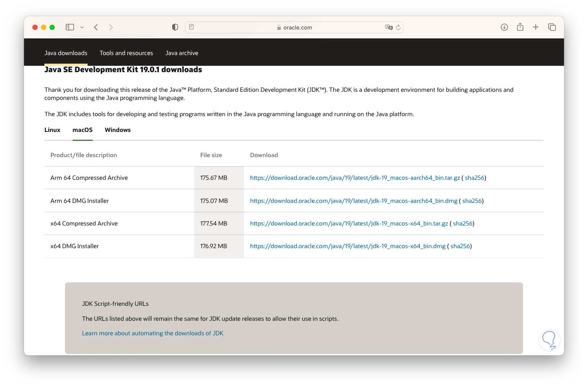Go back with the back arrow
This screenshot has width=588, height=387.
coord(96,27)
